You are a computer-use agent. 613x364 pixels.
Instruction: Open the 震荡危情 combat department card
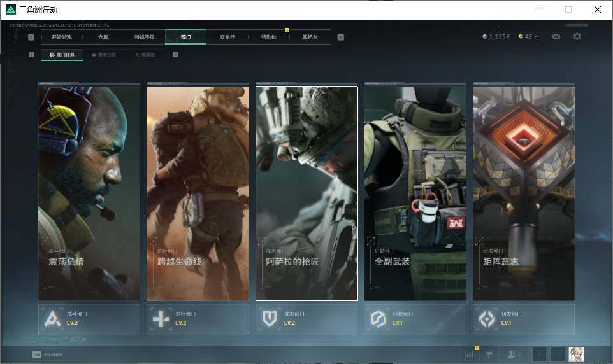coord(89,193)
